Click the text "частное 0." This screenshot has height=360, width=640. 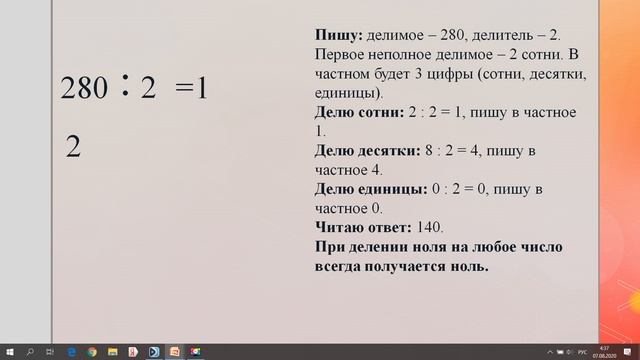[349, 209]
